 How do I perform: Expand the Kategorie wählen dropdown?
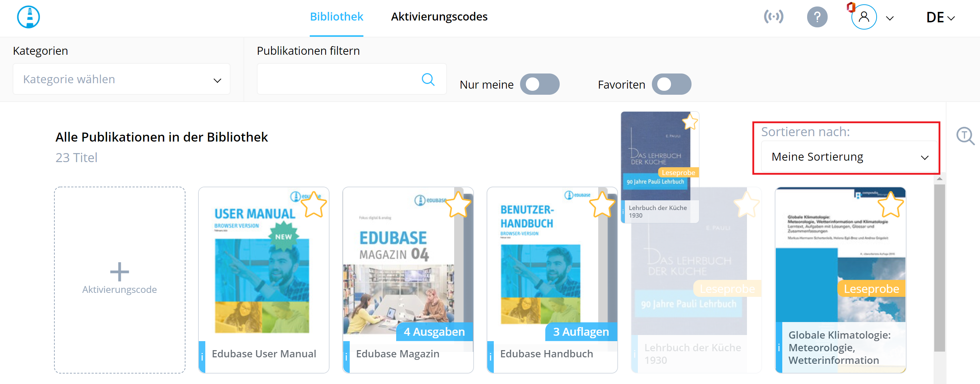click(x=121, y=79)
